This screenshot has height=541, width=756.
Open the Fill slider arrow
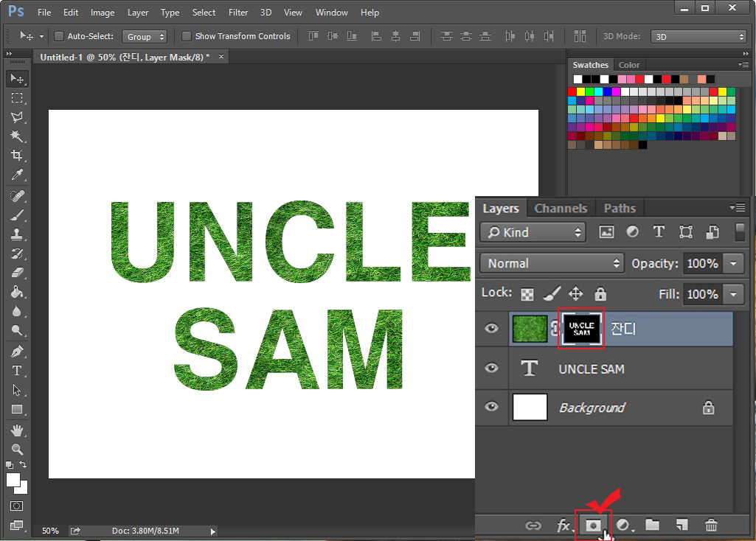coord(733,294)
